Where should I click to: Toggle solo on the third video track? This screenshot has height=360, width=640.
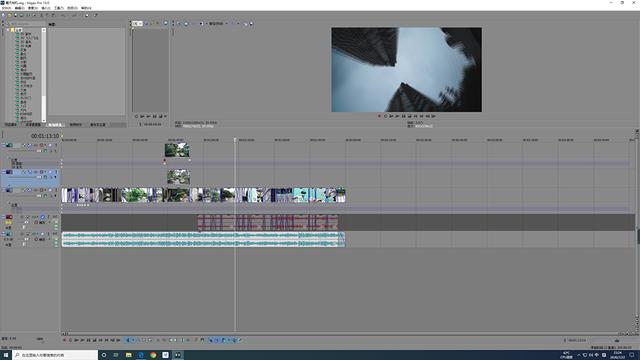click(56, 190)
